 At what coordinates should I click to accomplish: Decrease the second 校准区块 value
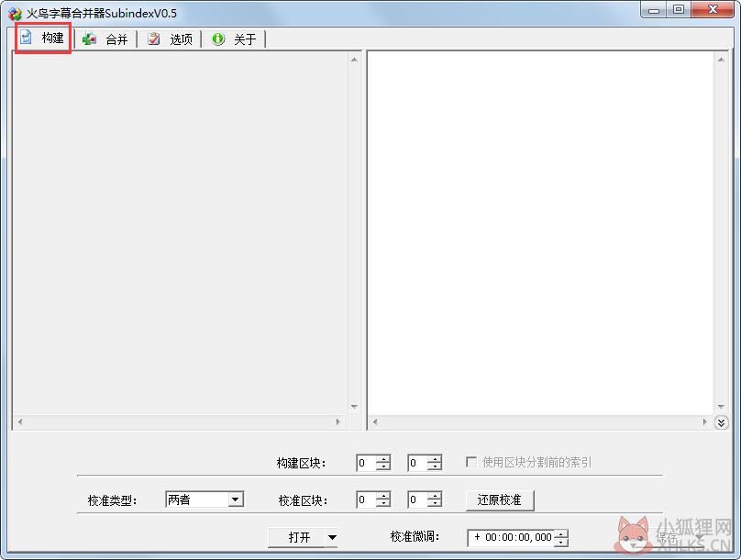tap(435, 504)
